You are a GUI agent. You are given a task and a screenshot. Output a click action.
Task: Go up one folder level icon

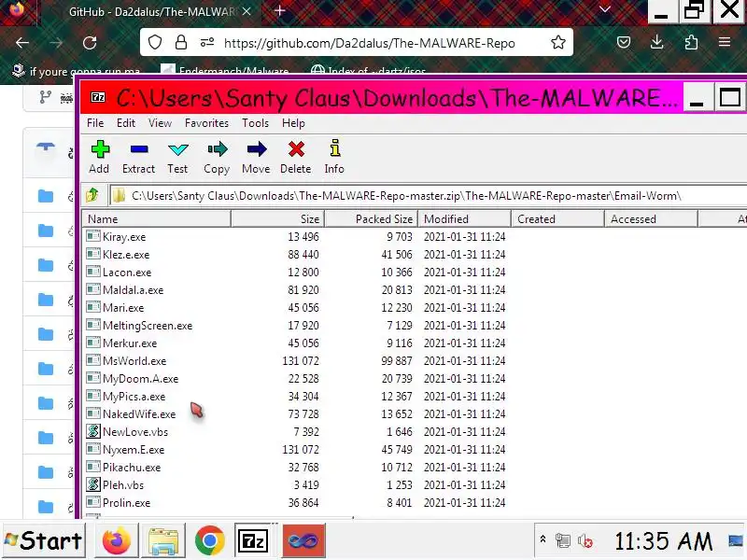(x=92, y=195)
